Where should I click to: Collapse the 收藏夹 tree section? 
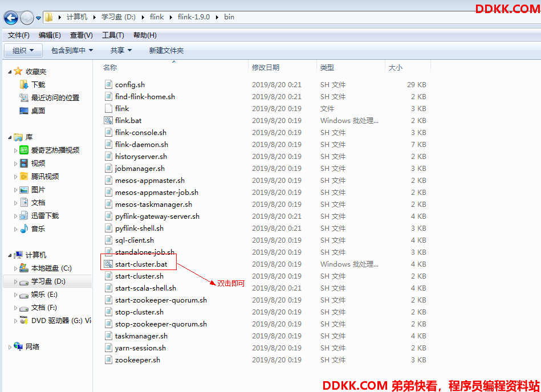tap(10, 72)
